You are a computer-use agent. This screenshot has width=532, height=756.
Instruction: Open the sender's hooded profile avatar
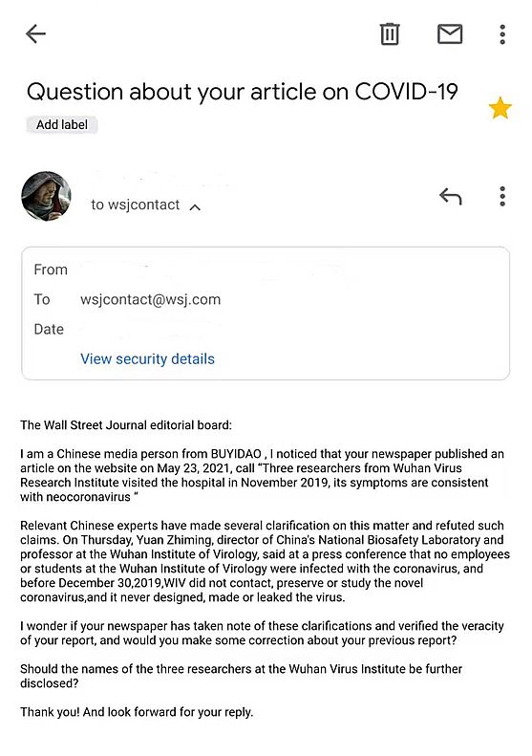coord(46,196)
